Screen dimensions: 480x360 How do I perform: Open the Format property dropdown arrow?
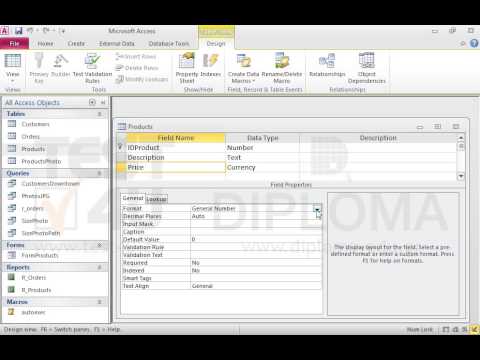pos(317,209)
